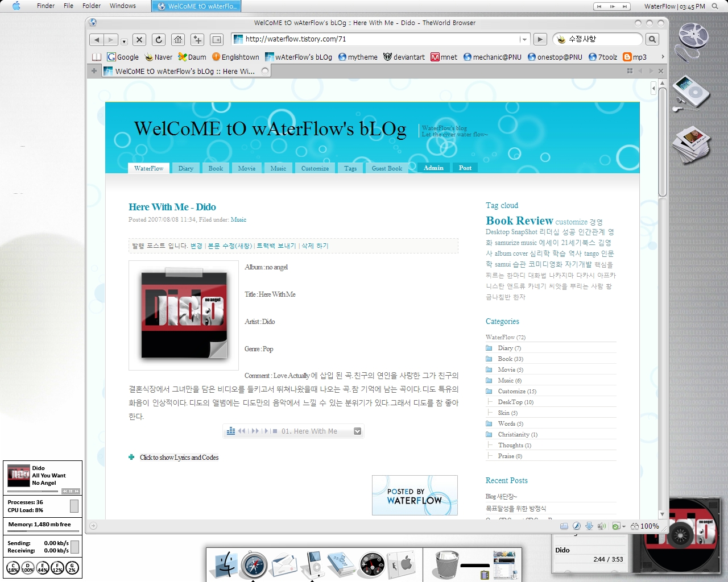Open the Music blog tab
This screenshot has width=728, height=582.
(278, 168)
